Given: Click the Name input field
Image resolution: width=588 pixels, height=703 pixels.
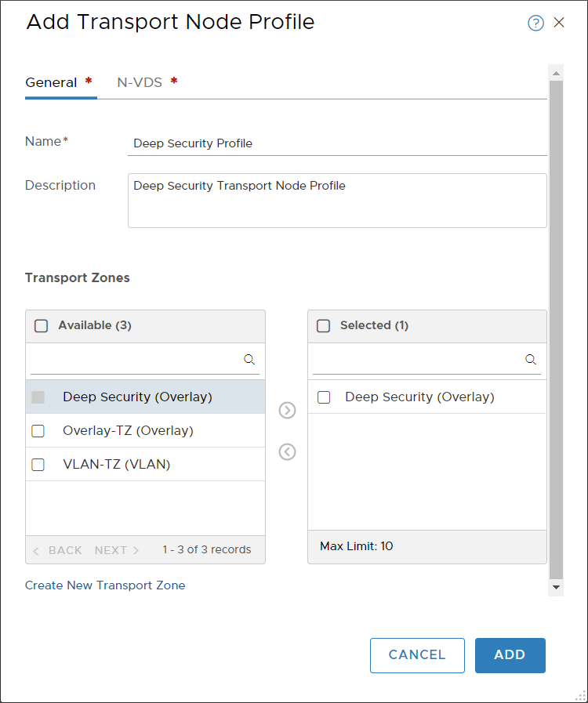Looking at the screenshot, I should point(337,143).
